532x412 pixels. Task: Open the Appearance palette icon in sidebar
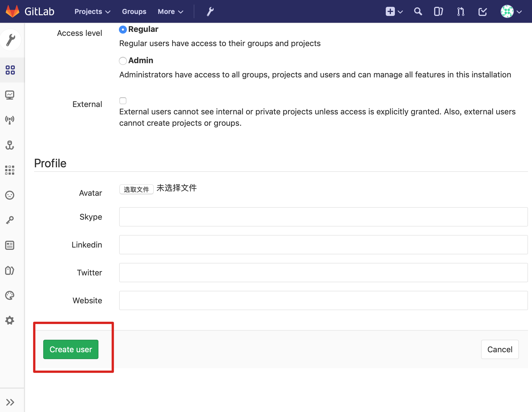pos(10,295)
